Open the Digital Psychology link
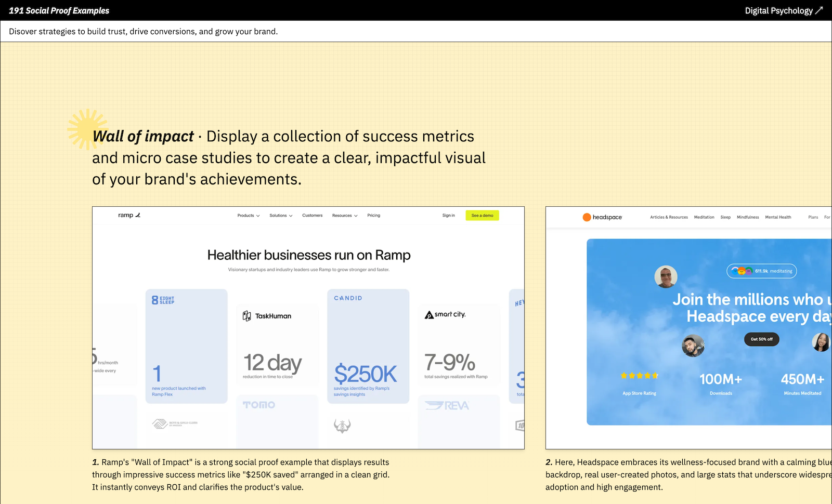The image size is (832, 504). click(x=784, y=10)
